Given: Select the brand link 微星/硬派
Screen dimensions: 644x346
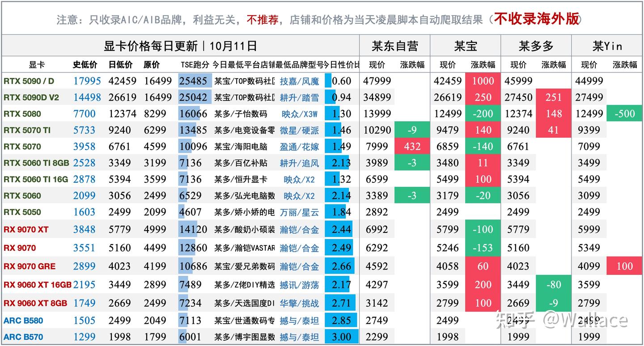Looking at the screenshot, I should 300,130.
